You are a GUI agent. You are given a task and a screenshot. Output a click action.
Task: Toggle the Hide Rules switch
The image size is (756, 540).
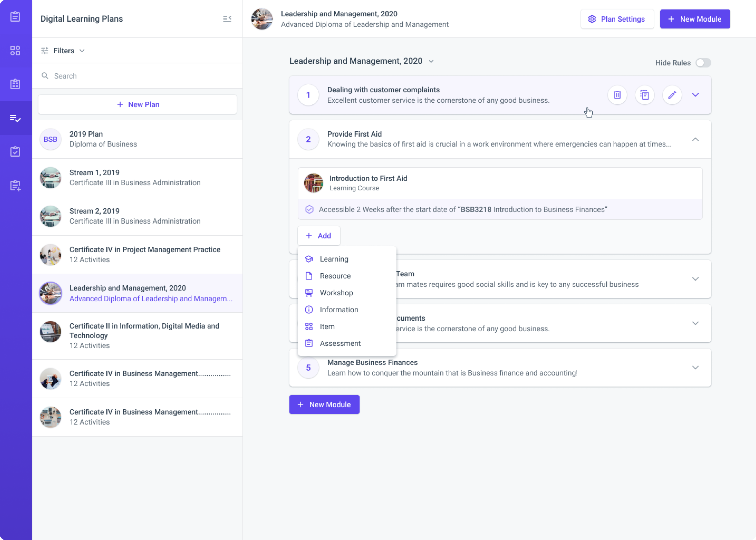coord(703,63)
